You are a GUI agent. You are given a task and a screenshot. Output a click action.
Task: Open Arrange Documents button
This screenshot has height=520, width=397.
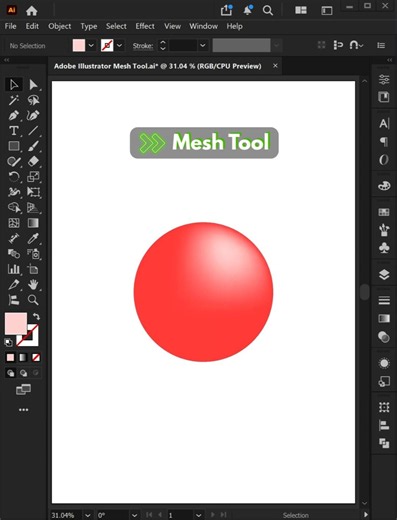(301, 10)
